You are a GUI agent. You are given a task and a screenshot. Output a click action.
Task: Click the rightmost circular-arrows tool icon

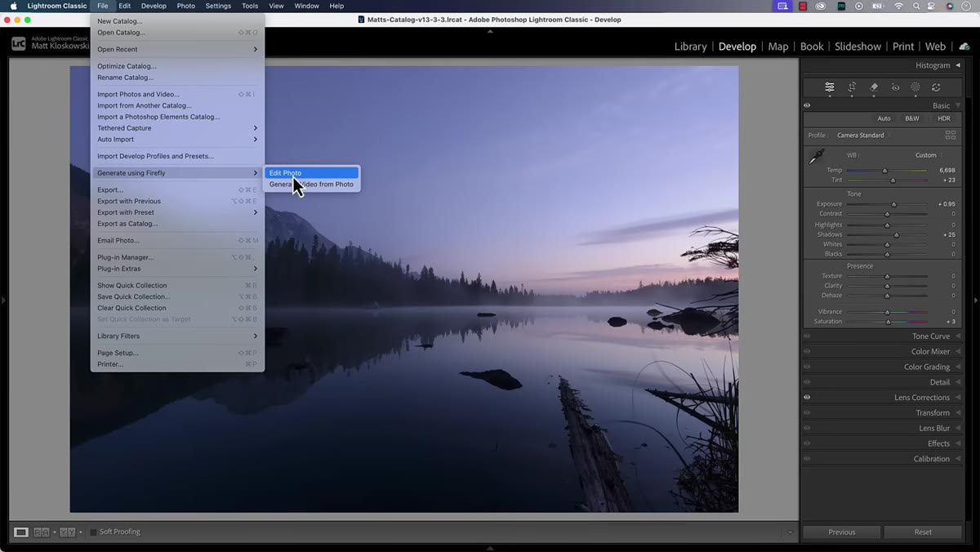coord(936,87)
